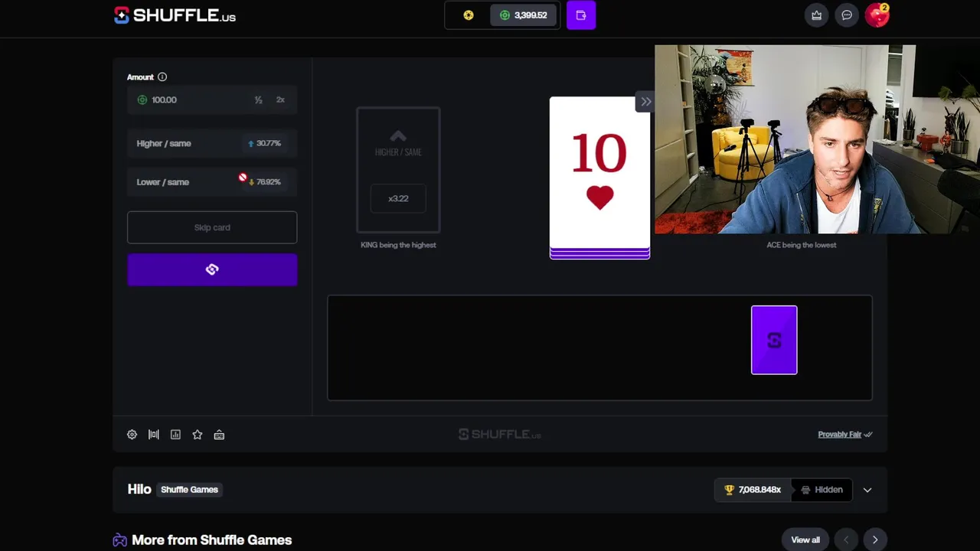Add Hilo to favourites star
Viewport: 980px width, 551px height.
click(x=198, y=435)
